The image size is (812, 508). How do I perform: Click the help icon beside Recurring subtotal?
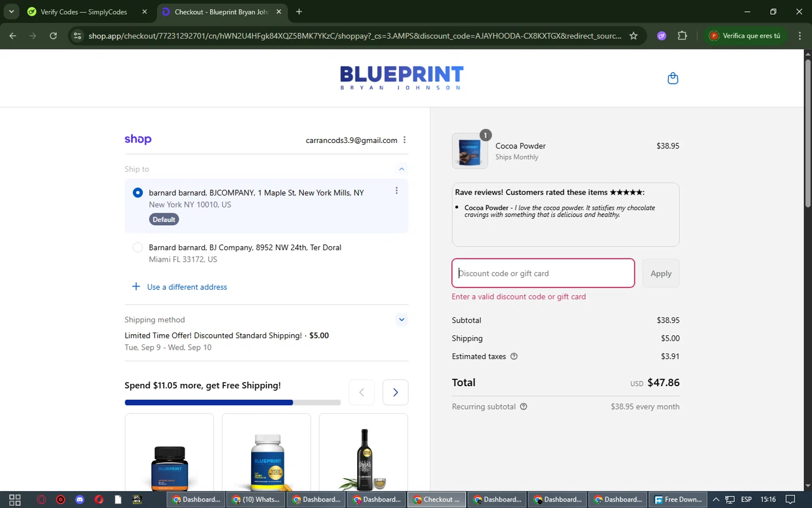tap(523, 407)
